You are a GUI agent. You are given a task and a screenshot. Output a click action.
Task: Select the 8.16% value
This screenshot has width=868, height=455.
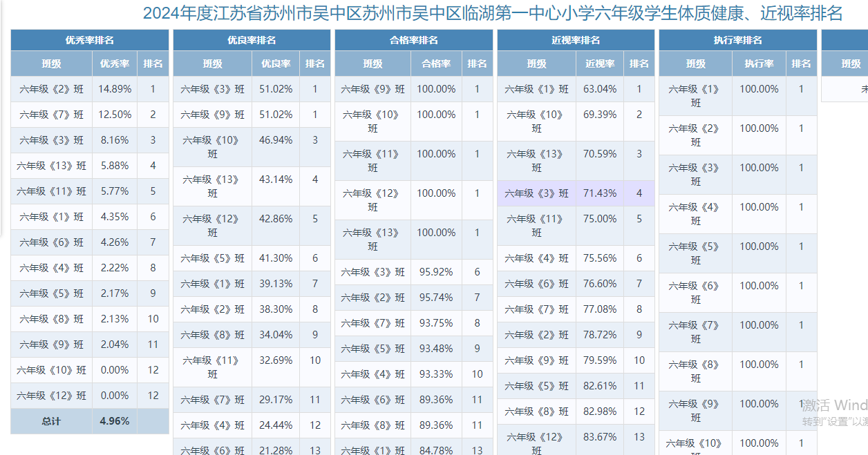tap(115, 140)
